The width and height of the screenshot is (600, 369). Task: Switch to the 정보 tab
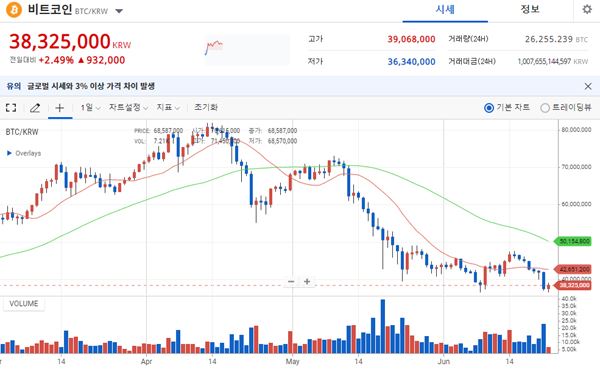[530, 10]
